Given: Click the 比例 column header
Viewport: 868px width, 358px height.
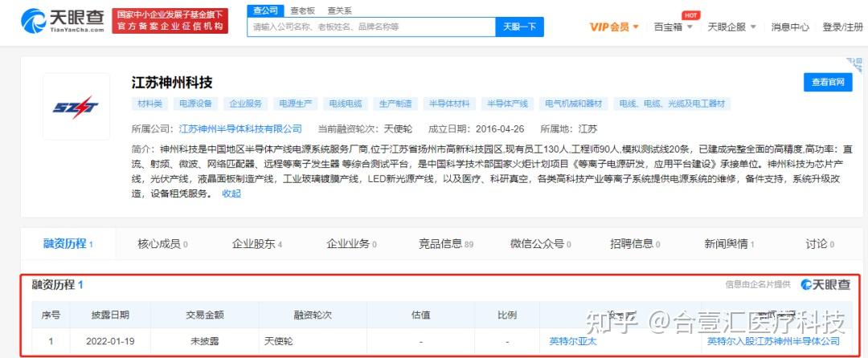Looking at the screenshot, I should (x=507, y=315).
